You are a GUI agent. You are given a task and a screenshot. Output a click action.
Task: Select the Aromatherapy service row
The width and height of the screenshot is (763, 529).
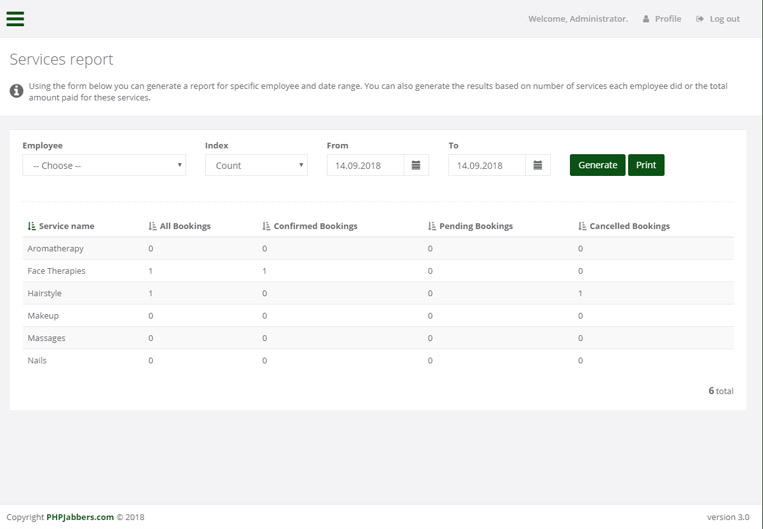[x=378, y=249]
